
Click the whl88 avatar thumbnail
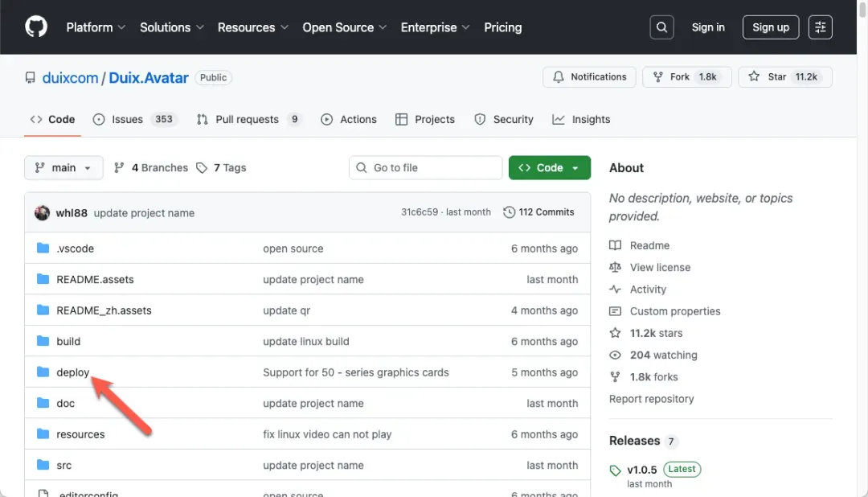[x=42, y=213]
